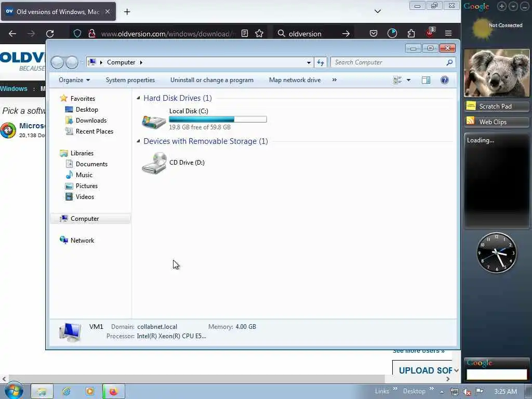Launch Internet Explorer from taskbar
The image size is (532, 399).
pos(66,392)
